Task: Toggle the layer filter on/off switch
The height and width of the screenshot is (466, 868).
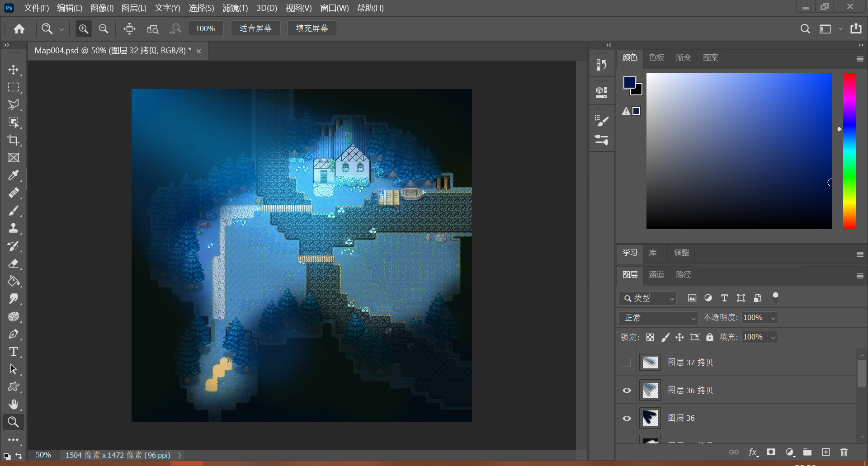Action: (x=775, y=297)
